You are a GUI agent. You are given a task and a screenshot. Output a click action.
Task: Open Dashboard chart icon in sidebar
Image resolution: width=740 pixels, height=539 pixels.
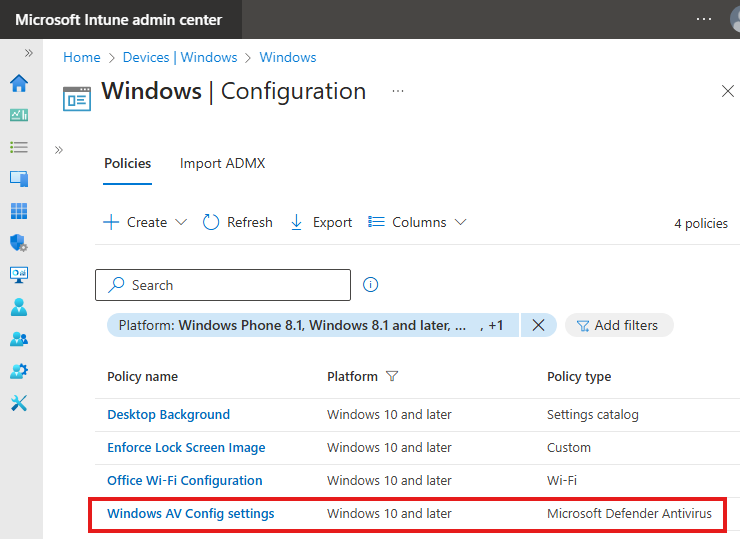coord(19,115)
